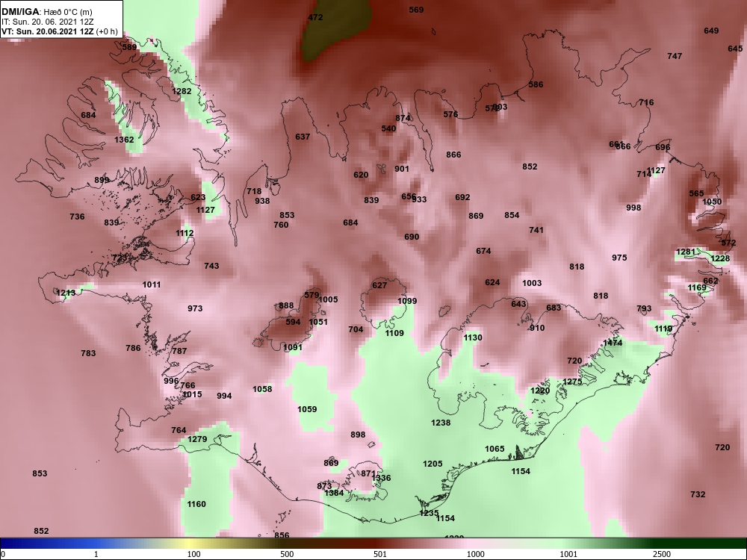Click the blue section of the color scale
The width and height of the screenshot is (747, 560).
point(48,544)
